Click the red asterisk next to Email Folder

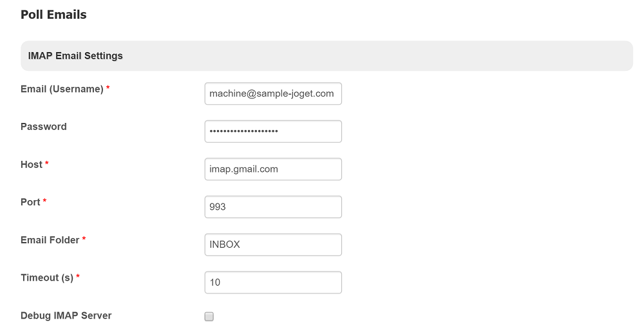[x=84, y=239]
